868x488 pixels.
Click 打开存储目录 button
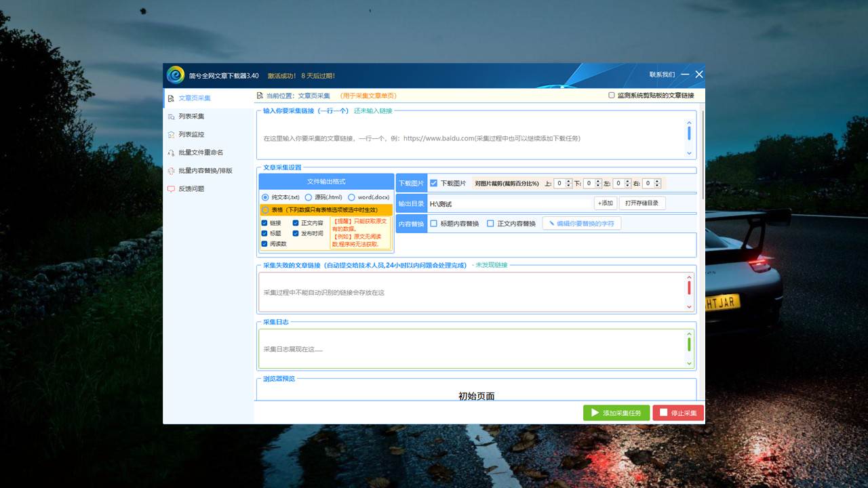[642, 203]
